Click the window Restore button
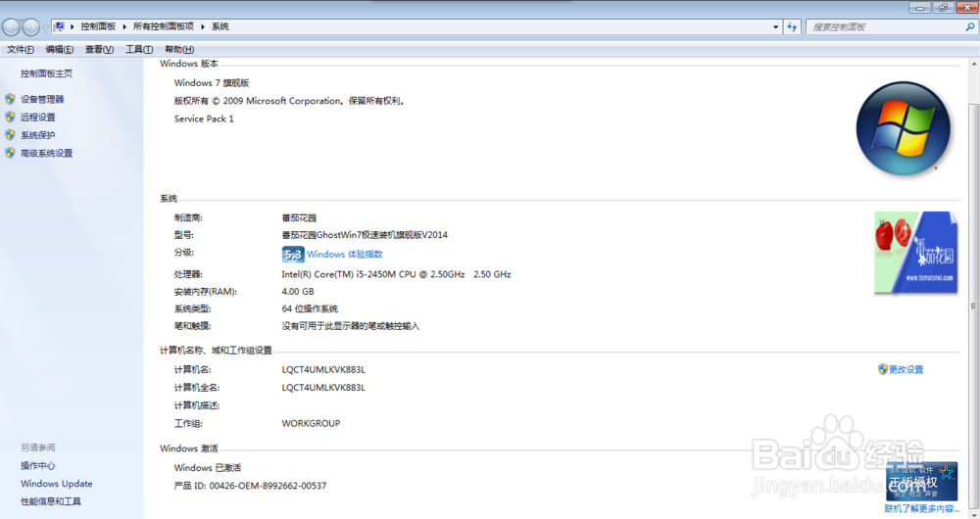 pyautogui.click(x=942, y=8)
